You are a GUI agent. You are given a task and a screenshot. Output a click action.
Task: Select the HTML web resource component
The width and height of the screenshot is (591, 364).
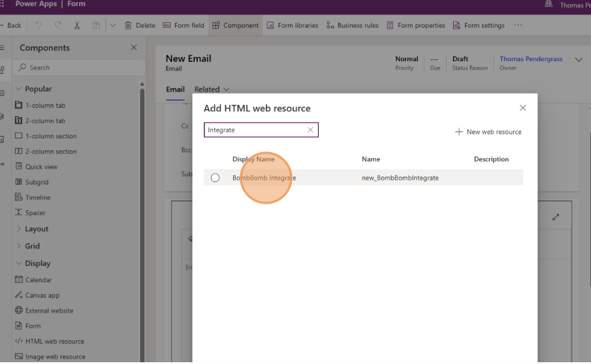tap(49, 341)
